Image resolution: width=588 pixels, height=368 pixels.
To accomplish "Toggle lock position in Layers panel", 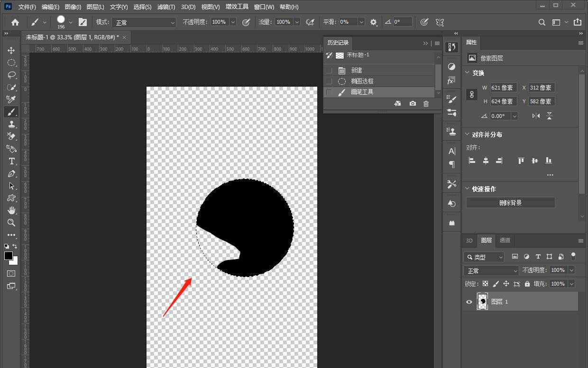I will click(506, 284).
